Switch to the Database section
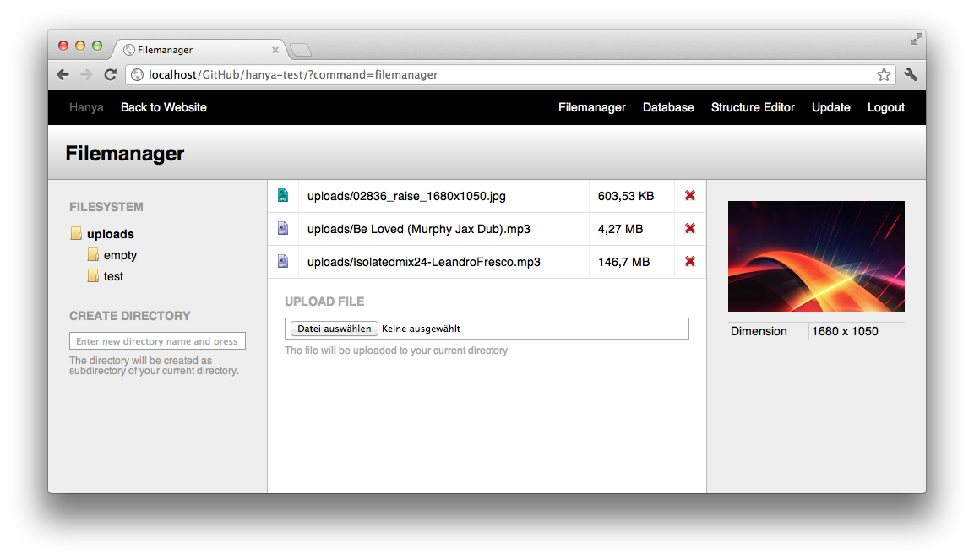The height and width of the screenshot is (560, 974). coord(668,107)
